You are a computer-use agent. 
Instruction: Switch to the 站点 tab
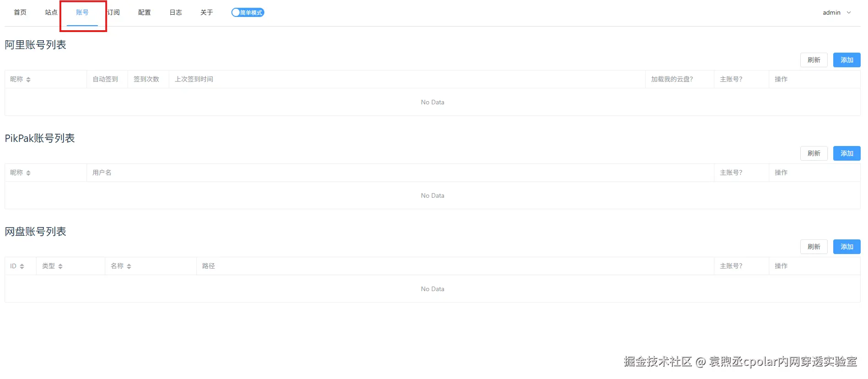51,12
